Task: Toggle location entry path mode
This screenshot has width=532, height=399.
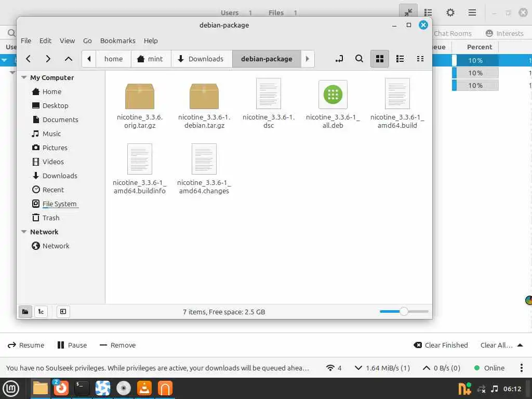Action: pos(339,59)
